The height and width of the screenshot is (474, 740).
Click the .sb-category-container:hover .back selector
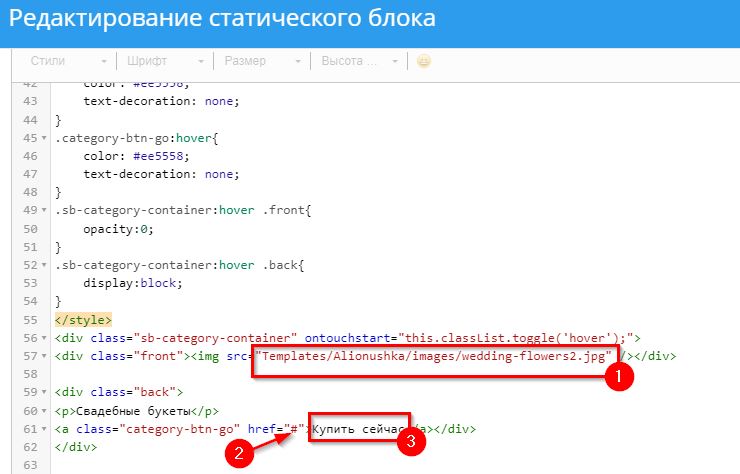tap(179, 265)
